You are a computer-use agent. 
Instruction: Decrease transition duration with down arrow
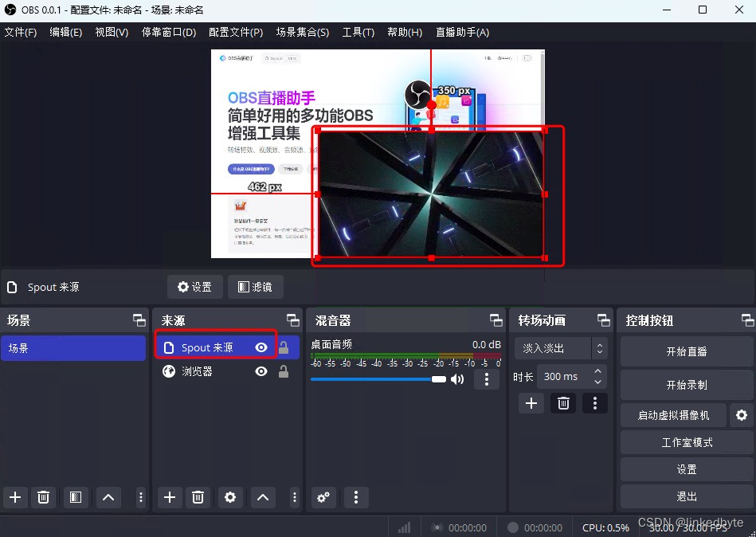click(x=597, y=382)
